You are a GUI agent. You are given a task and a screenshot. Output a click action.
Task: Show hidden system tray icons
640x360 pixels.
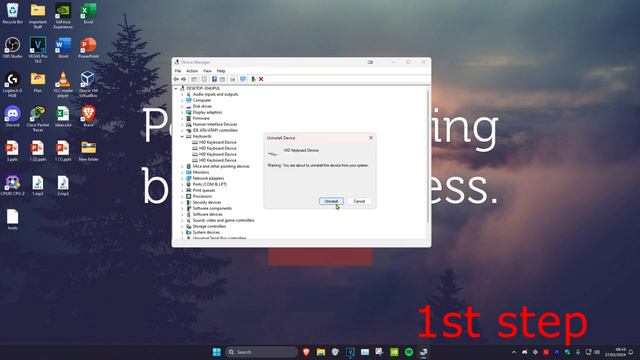tap(514, 352)
